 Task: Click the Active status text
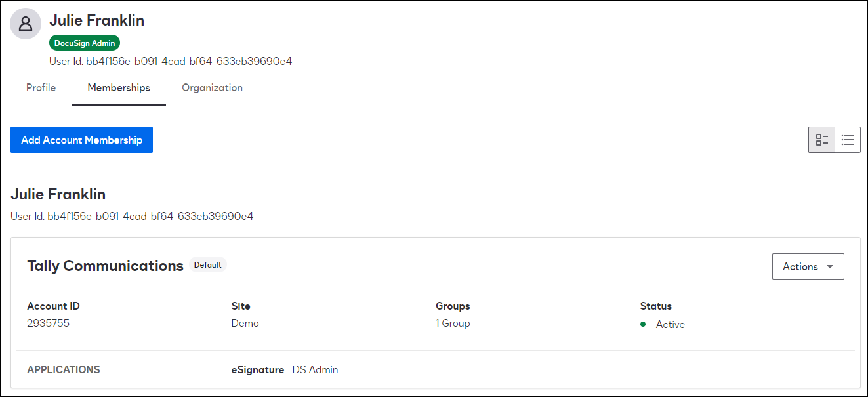pyautogui.click(x=670, y=324)
